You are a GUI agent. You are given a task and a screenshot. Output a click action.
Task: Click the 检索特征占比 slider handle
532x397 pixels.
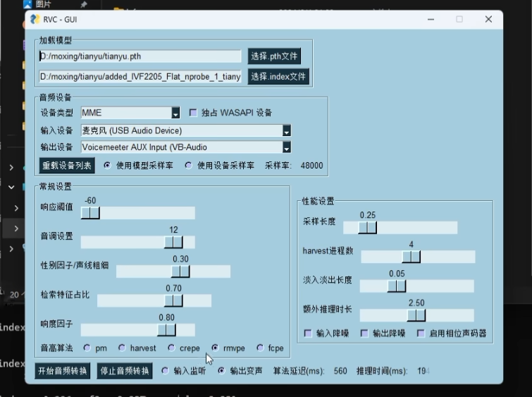[x=173, y=300]
